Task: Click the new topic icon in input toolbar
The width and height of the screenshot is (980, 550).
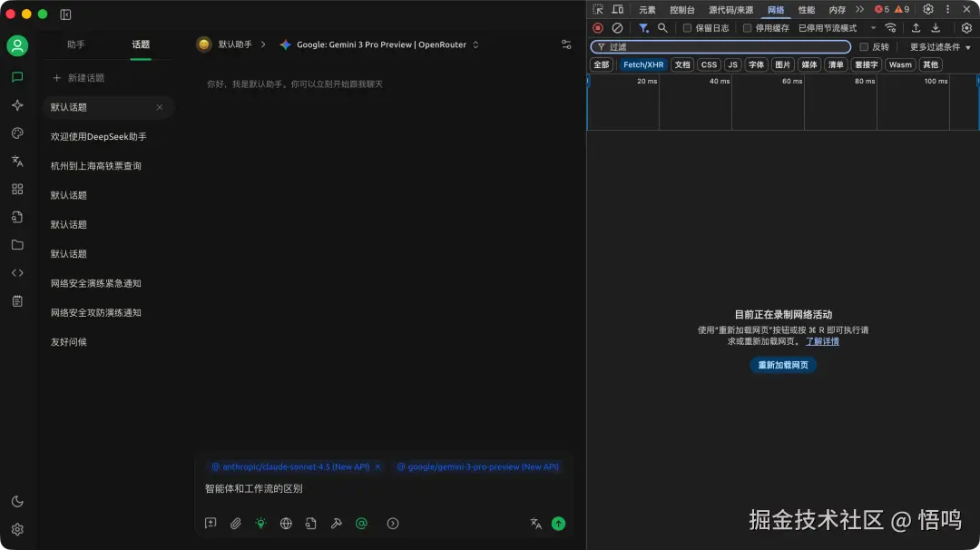Action: click(211, 523)
